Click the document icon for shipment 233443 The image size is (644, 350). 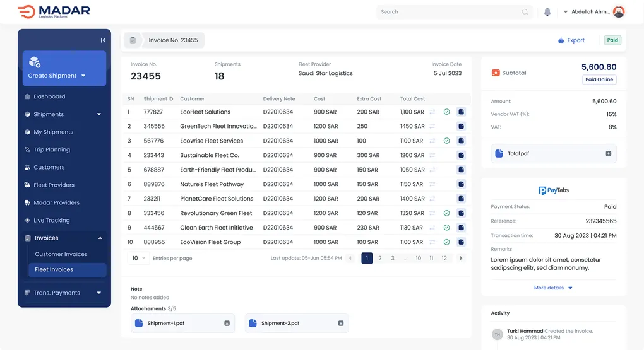click(x=461, y=155)
